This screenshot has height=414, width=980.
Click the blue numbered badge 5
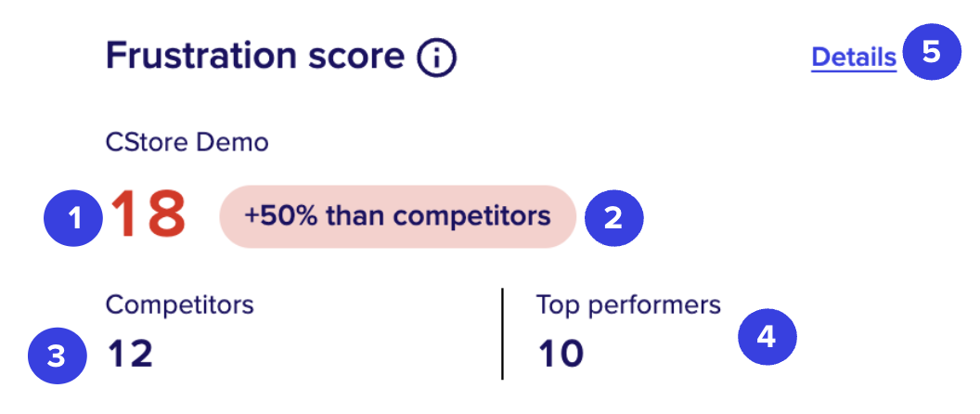pos(931,53)
